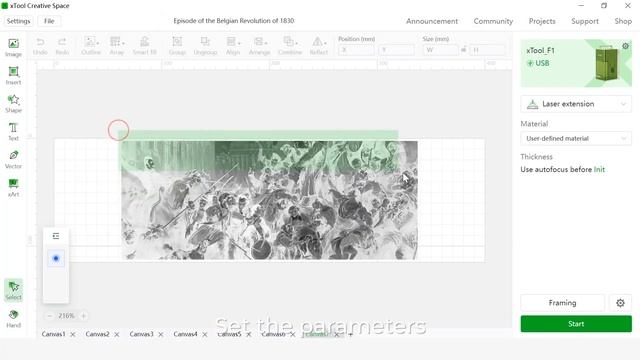Click the Group toolbar icon
This screenshot has height=360, width=640.
177,46
